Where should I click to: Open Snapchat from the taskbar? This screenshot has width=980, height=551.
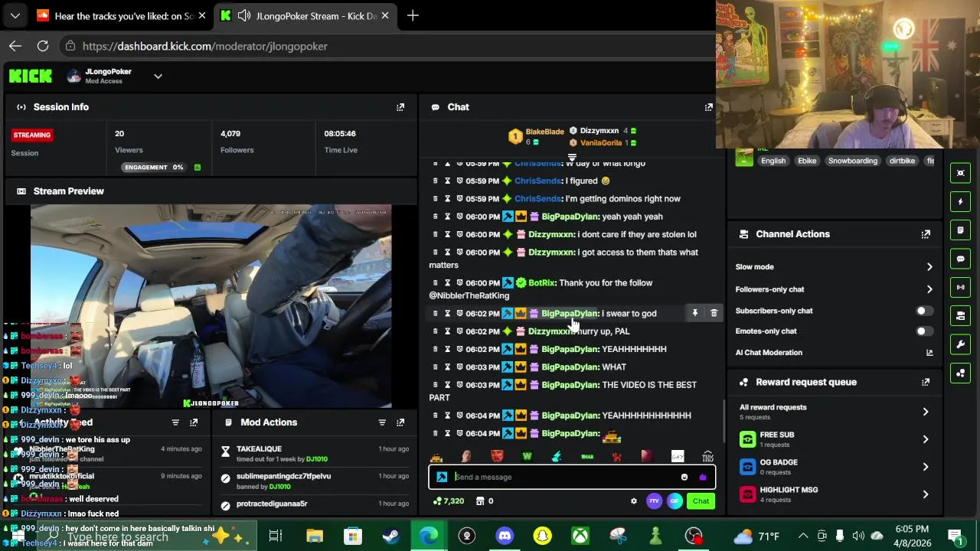(542, 536)
